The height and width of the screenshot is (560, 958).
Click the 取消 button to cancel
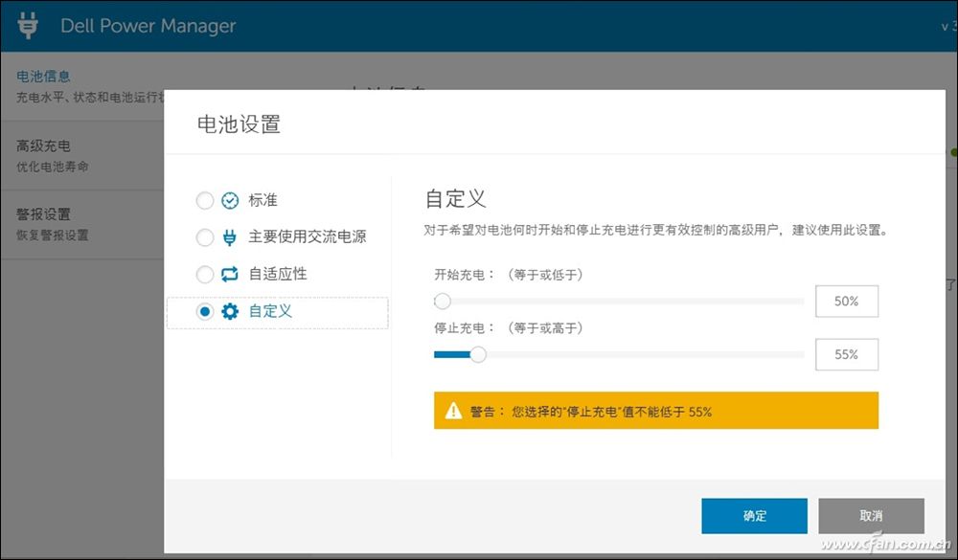pyautogui.click(x=871, y=515)
